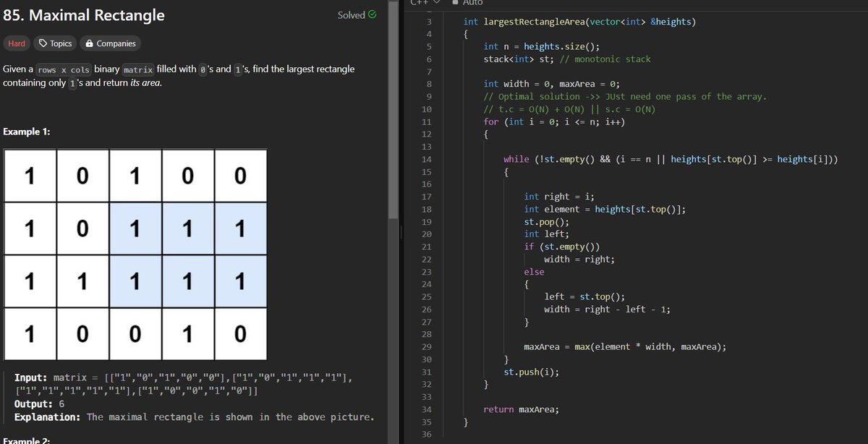Click the 'width = right;' line
The height and width of the screenshot is (444, 868).
click(x=579, y=259)
